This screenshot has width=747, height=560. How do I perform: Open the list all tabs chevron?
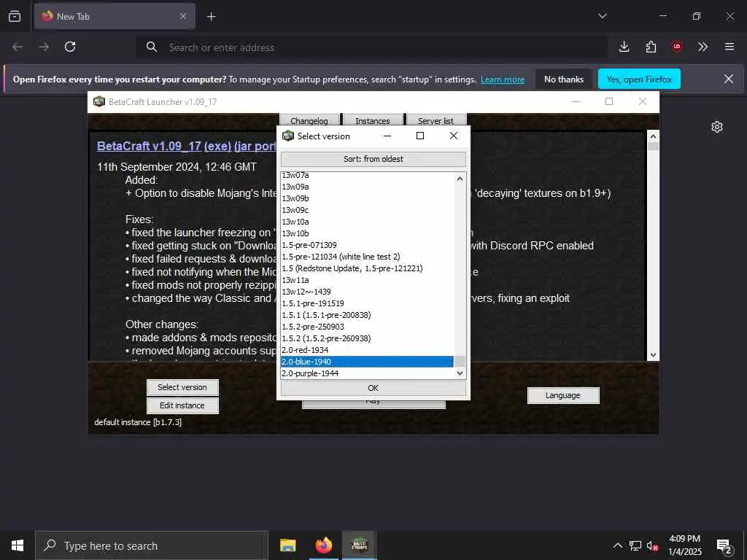[602, 16]
